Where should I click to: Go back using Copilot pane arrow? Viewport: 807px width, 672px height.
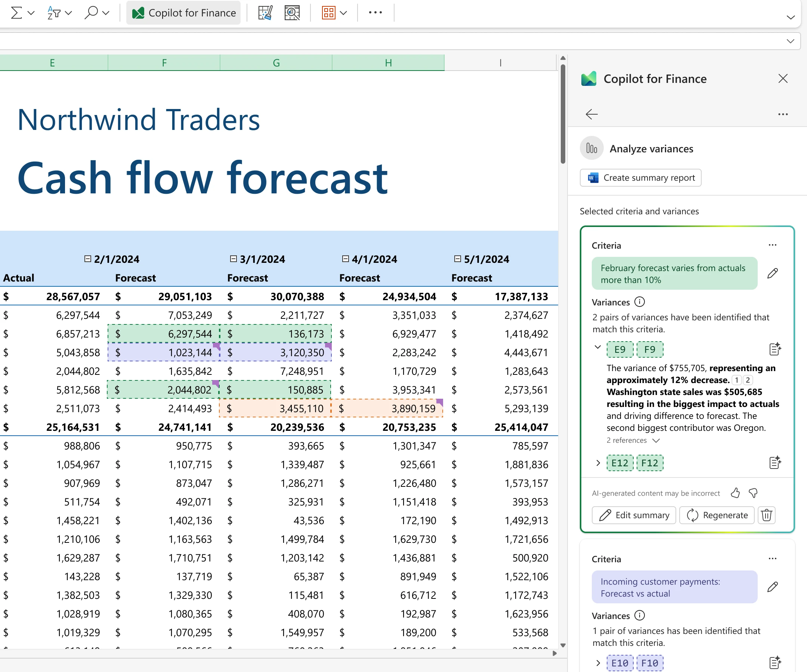(x=591, y=114)
